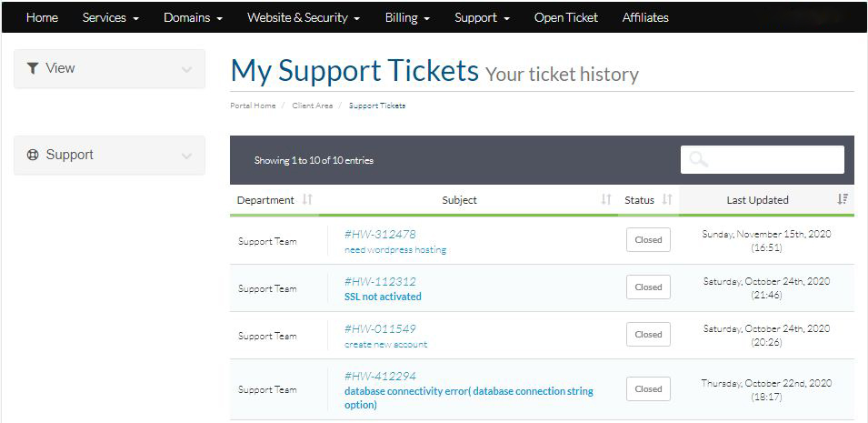
Task: Select Open Ticket in top navigation
Action: 565,17
